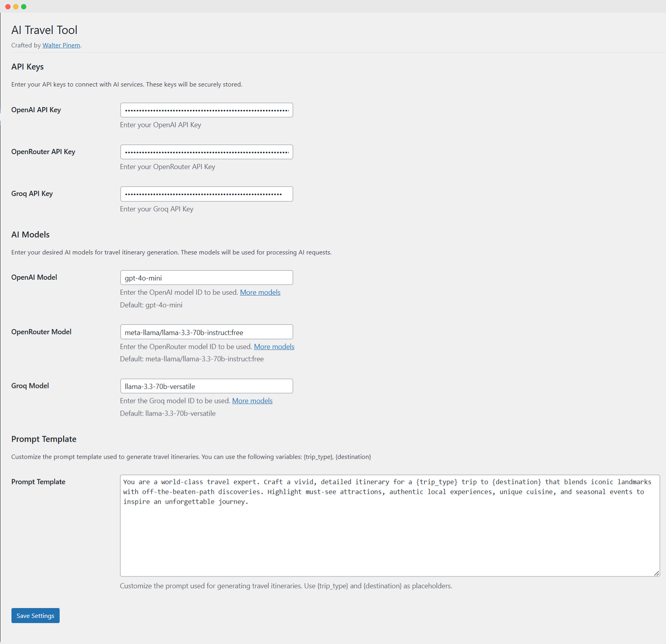Click the Groq Model field with llama-3.3-70b-versatile
The width and height of the screenshot is (666, 644).
206,386
